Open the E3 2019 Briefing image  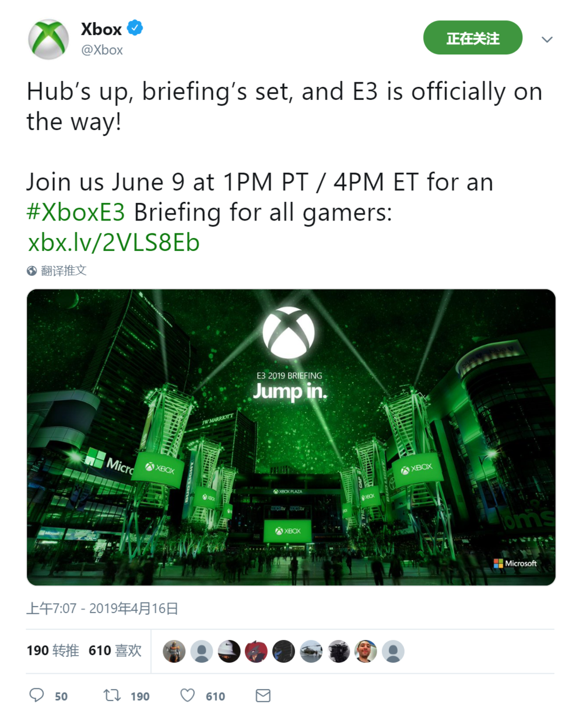pyautogui.click(x=291, y=437)
